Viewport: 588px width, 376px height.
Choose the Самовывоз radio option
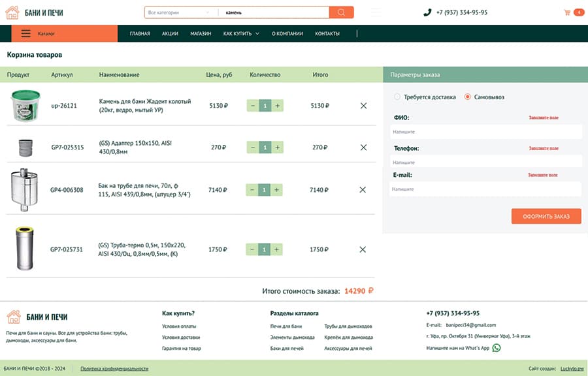pyautogui.click(x=467, y=97)
